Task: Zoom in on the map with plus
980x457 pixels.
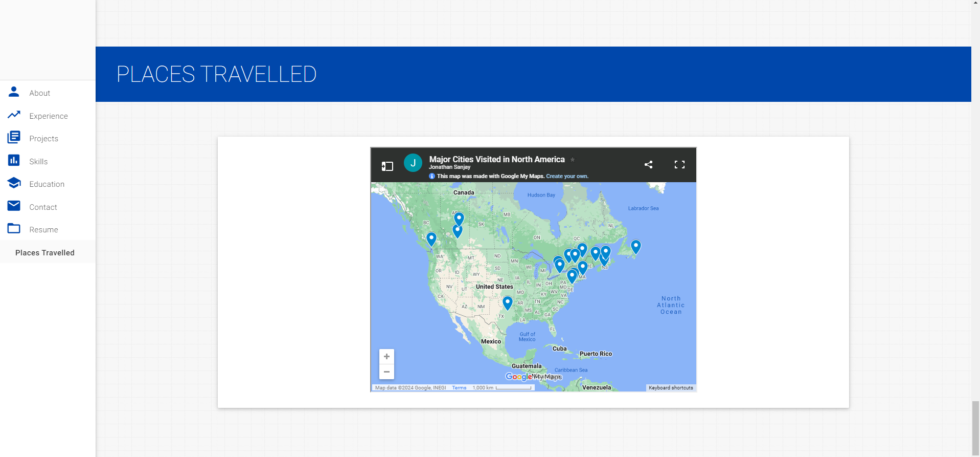Action: [x=386, y=356]
